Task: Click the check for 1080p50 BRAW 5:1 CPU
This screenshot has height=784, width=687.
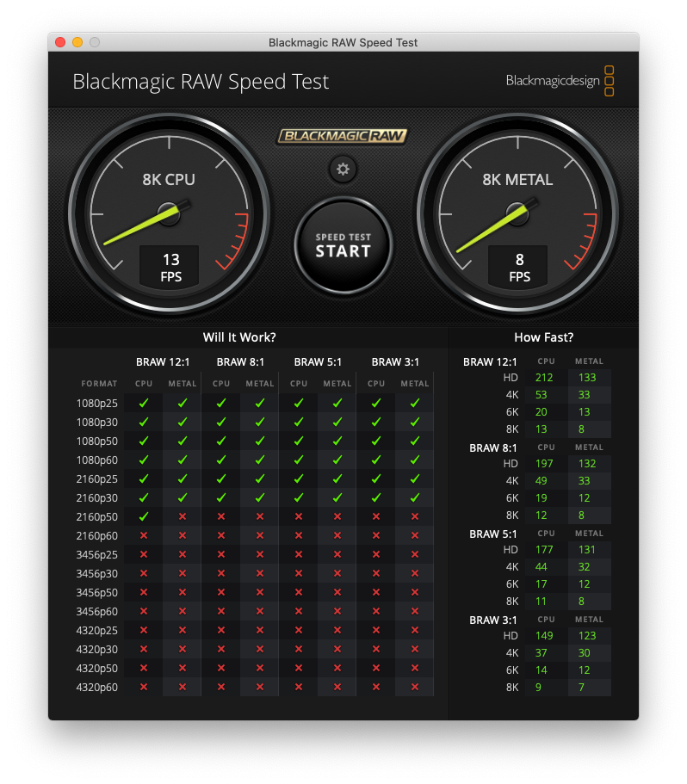Action: 299,441
